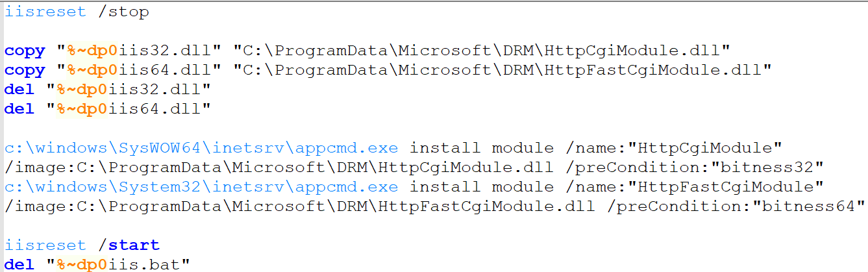Image resolution: width=868 pixels, height=272 pixels.
Task: Click the del keyword before iis64.dll
Action: [x=18, y=109]
